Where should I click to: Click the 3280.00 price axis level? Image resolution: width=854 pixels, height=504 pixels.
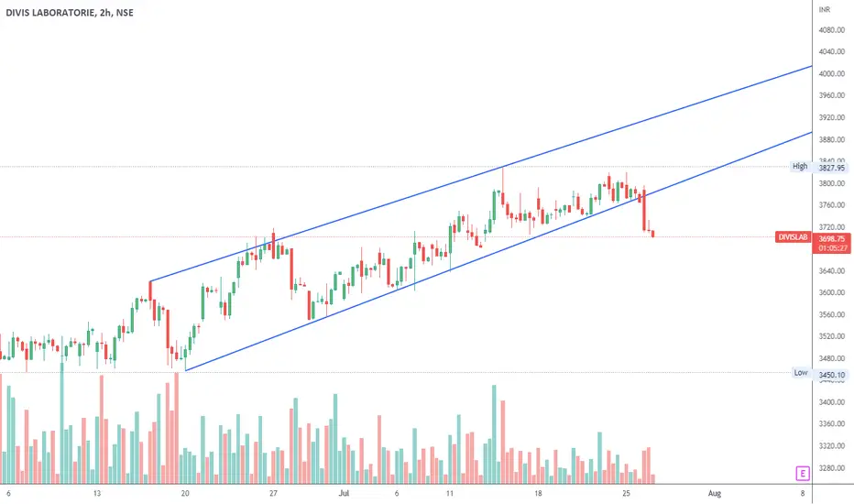click(831, 468)
